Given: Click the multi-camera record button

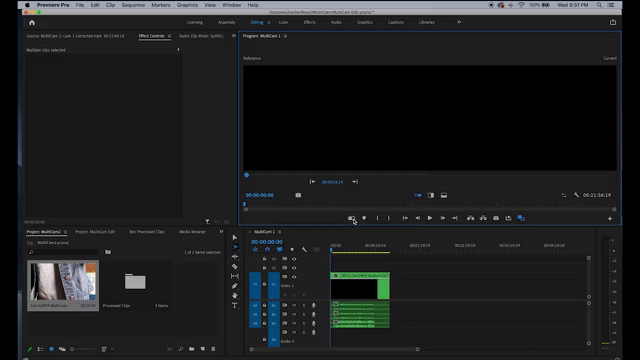Looking at the screenshot, I should click(351, 218).
